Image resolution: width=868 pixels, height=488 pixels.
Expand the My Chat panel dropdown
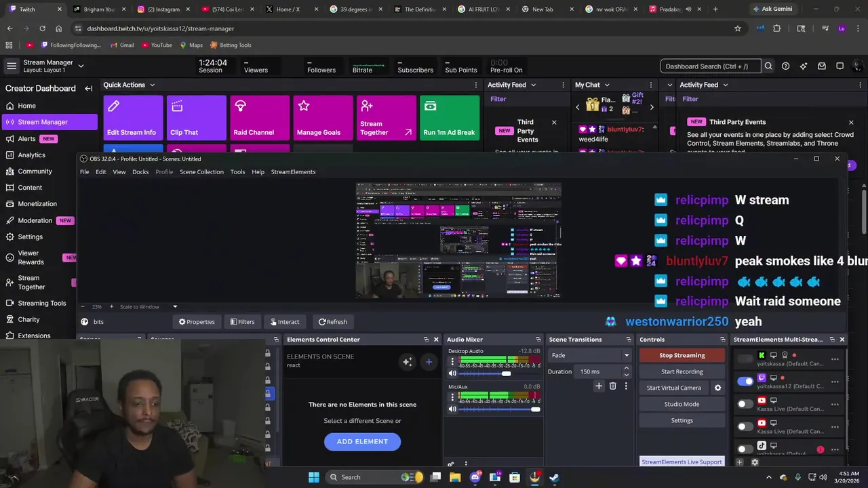(x=607, y=85)
